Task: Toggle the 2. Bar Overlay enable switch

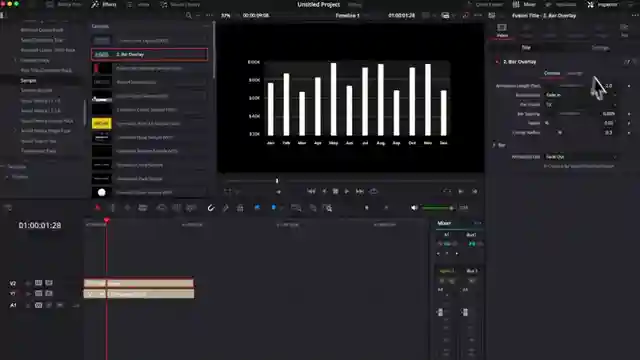Action: click(x=497, y=62)
